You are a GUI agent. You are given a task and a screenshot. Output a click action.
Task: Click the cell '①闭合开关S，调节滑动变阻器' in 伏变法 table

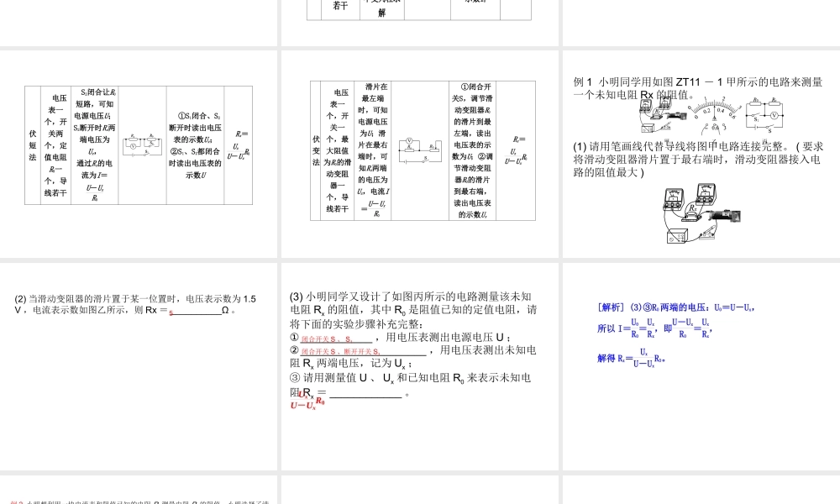click(x=472, y=150)
